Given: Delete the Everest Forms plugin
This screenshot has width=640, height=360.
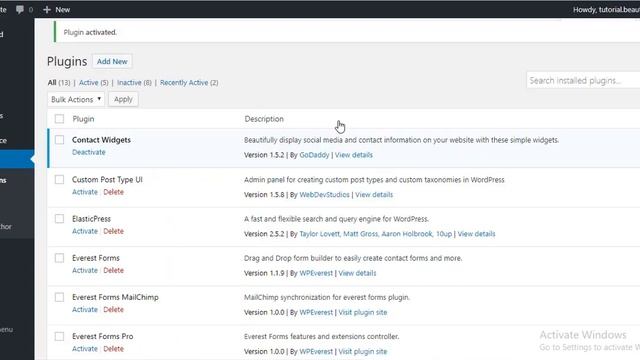Looking at the screenshot, I should coord(113,270).
